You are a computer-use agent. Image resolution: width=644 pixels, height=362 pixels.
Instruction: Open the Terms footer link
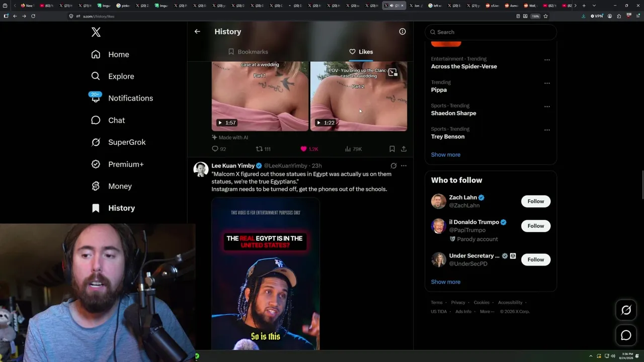[x=437, y=303]
